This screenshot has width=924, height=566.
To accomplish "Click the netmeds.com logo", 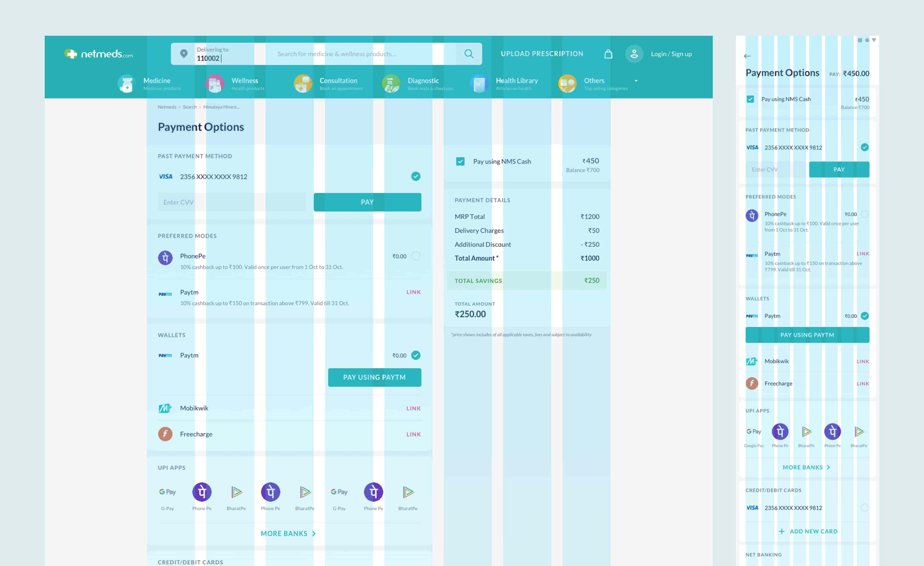I will 98,54.
